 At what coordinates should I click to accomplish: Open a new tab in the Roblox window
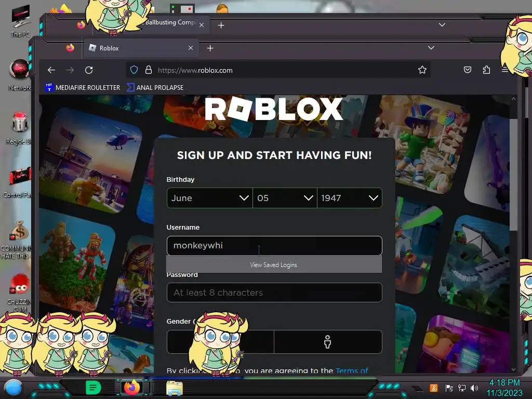[210, 48]
